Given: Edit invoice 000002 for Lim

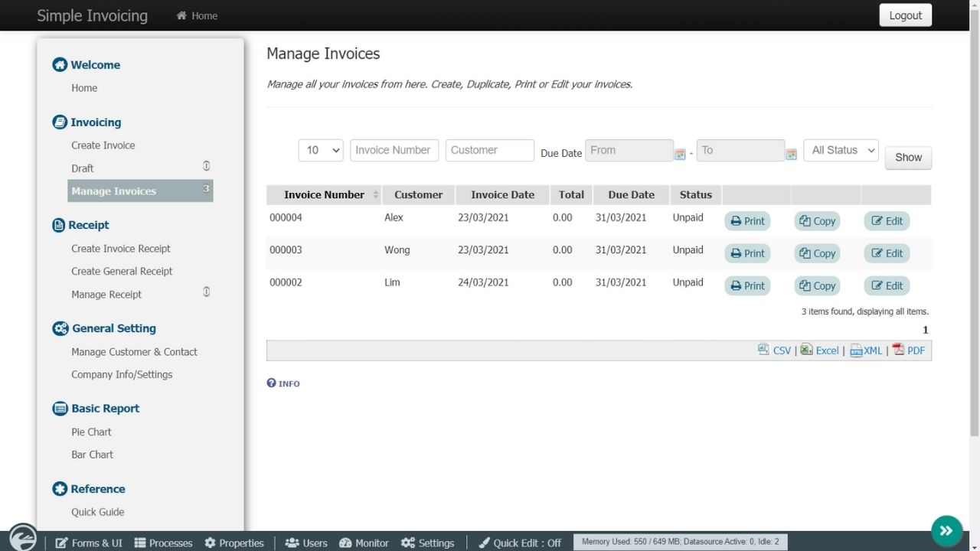Looking at the screenshot, I should [887, 285].
